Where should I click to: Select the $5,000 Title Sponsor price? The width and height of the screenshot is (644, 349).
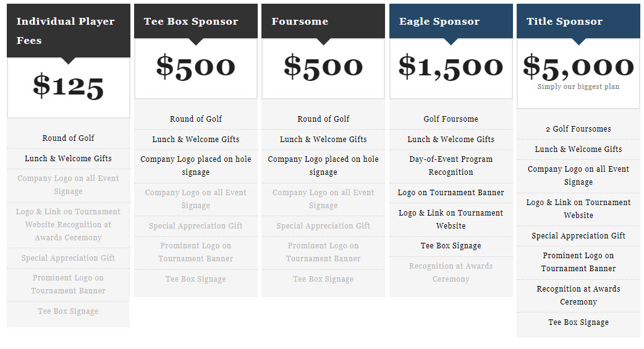[578, 67]
